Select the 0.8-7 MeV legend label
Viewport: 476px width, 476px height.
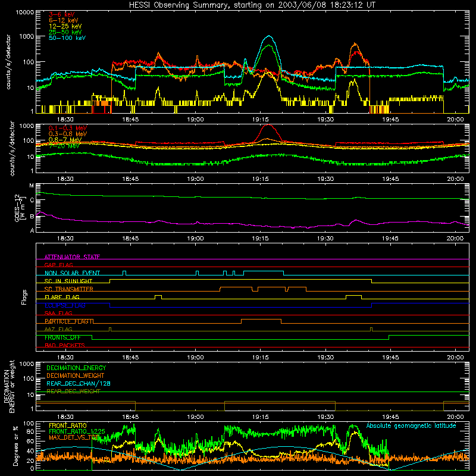[65, 140]
